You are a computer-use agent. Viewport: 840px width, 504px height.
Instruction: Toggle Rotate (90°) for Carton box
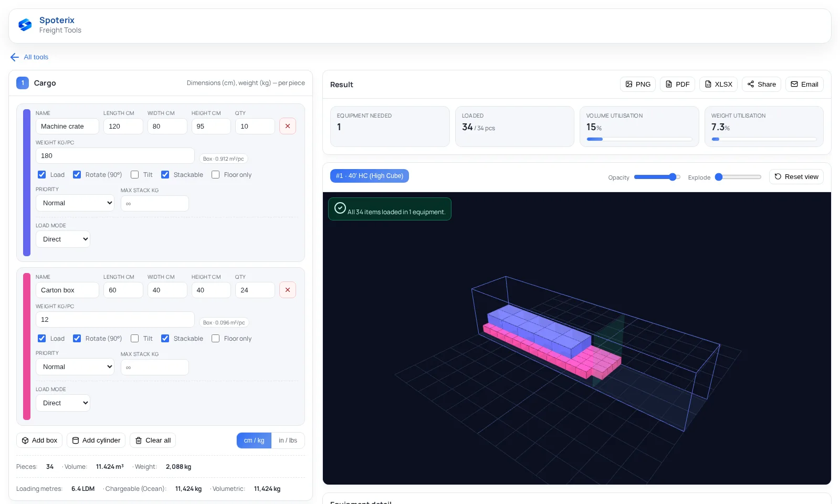(x=77, y=339)
